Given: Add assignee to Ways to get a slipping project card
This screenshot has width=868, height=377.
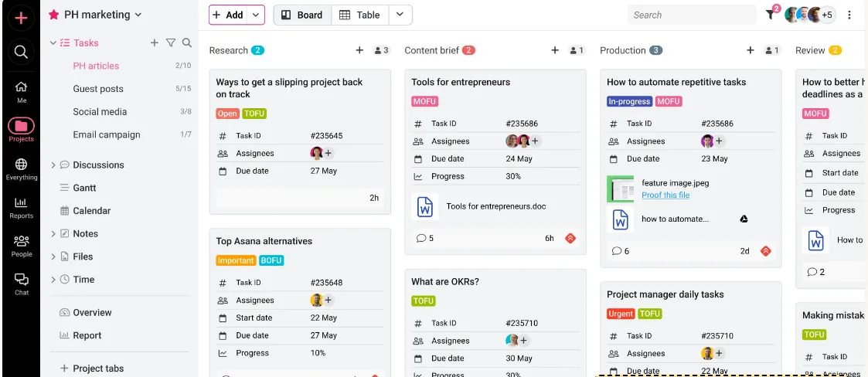Looking at the screenshot, I should click(328, 153).
